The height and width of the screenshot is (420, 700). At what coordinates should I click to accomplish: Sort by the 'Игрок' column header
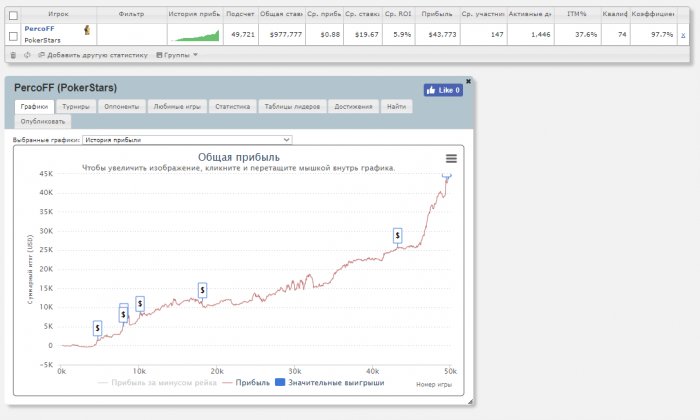pos(58,14)
